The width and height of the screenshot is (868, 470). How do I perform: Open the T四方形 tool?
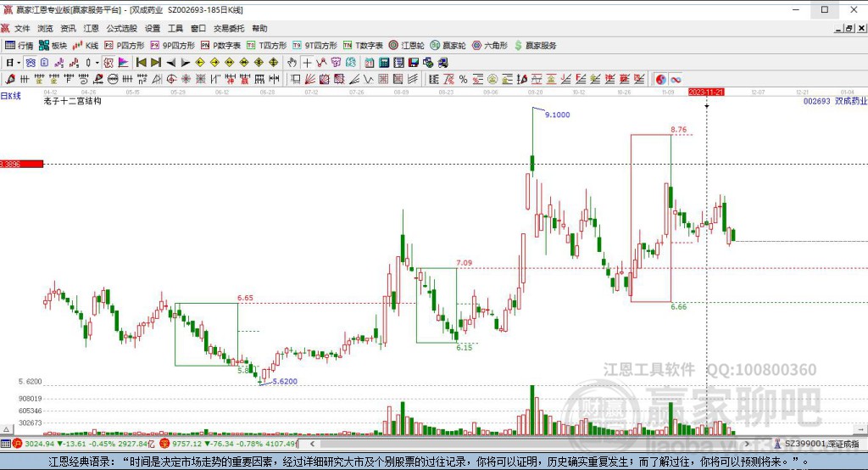(267, 46)
